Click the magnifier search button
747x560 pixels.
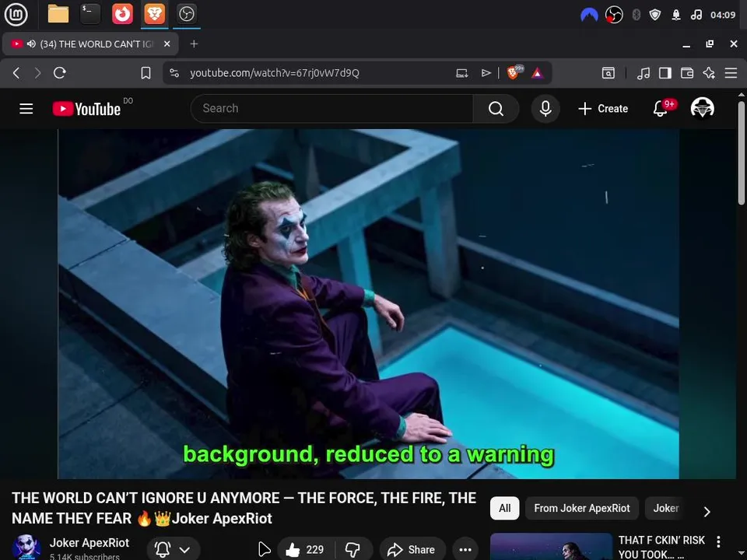click(x=496, y=109)
